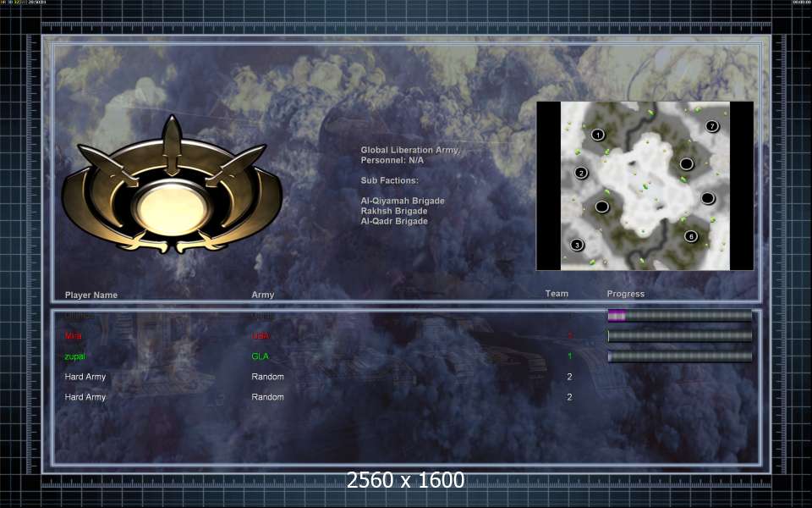Click the progress bar in Mira's row
This screenshot has height=508, width=812.
click(679, 336)
